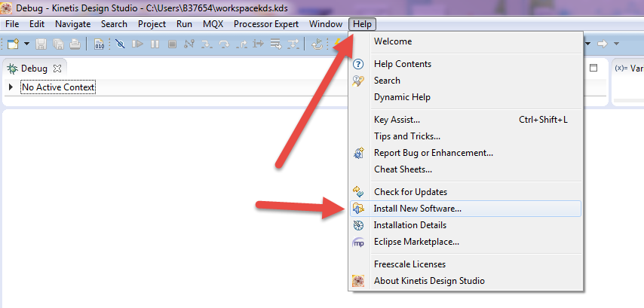Click the Print icon in toolbar
Viewport: 644px width, 308px height.
tap(75, 44)
